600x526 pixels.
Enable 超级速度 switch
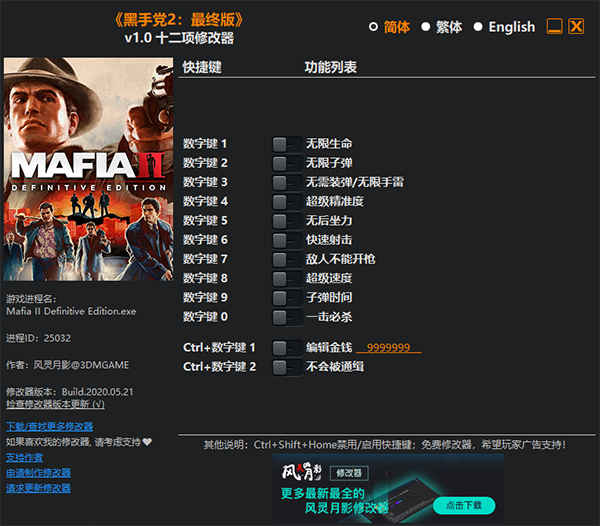pyautogui.click(x=287, y=278)
